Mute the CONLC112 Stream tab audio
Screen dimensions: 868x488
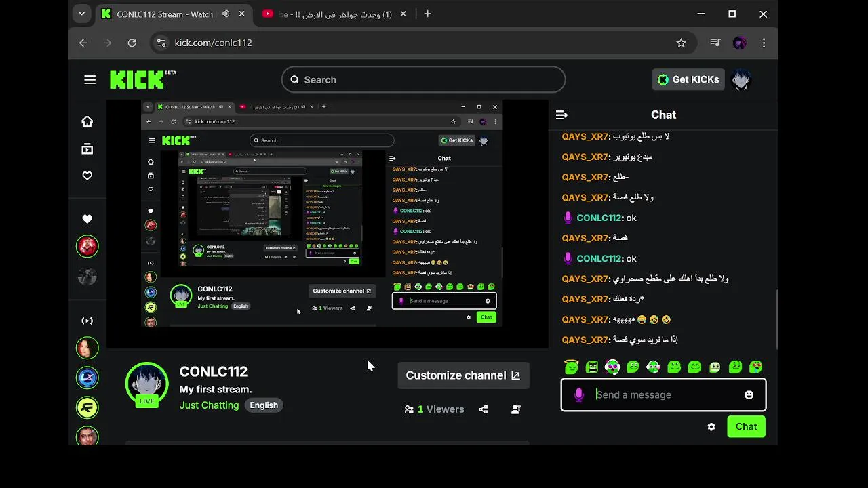click(225, 14)
